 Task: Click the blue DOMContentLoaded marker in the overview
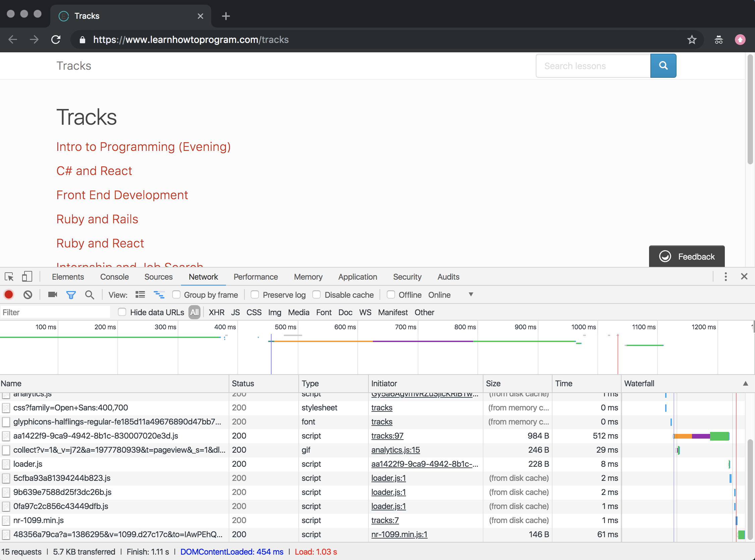[x=271, y=354]
